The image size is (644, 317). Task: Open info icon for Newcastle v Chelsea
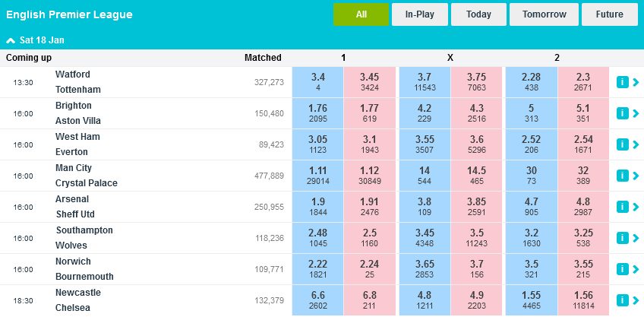622,300
